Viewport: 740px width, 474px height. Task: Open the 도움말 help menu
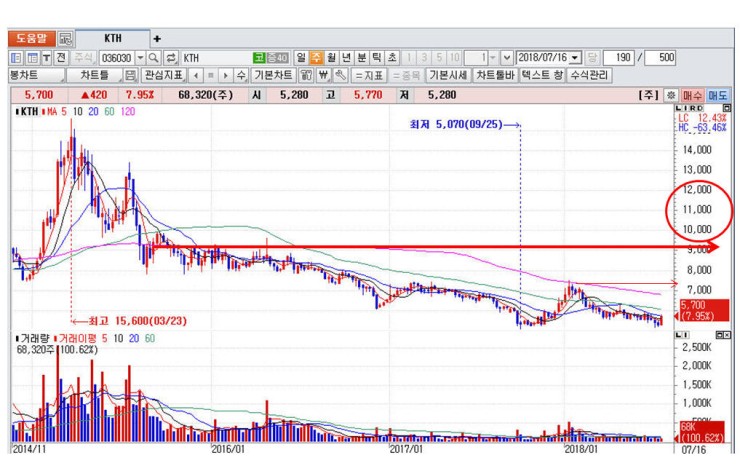point(29,39)
